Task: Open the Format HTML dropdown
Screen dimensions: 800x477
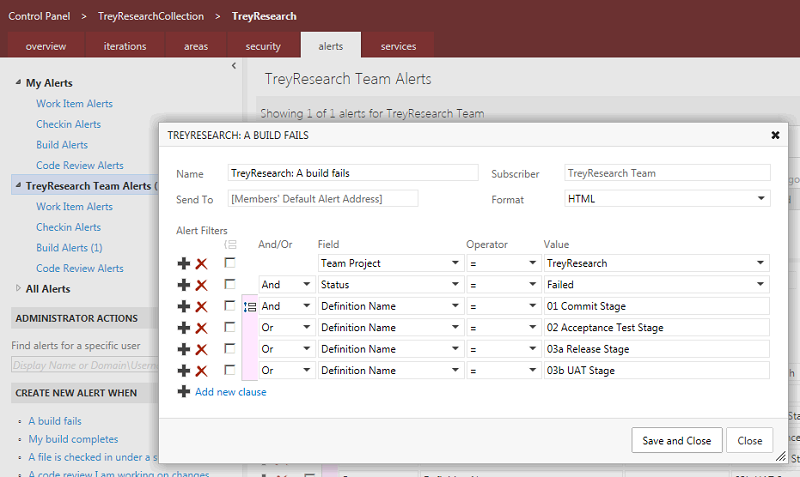Action: click(x=761, y=198)
